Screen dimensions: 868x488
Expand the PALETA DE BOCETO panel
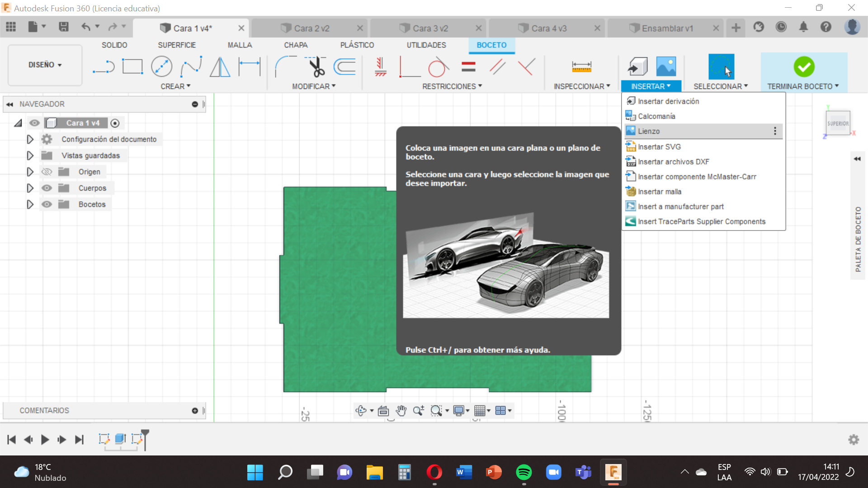point(857,159)
